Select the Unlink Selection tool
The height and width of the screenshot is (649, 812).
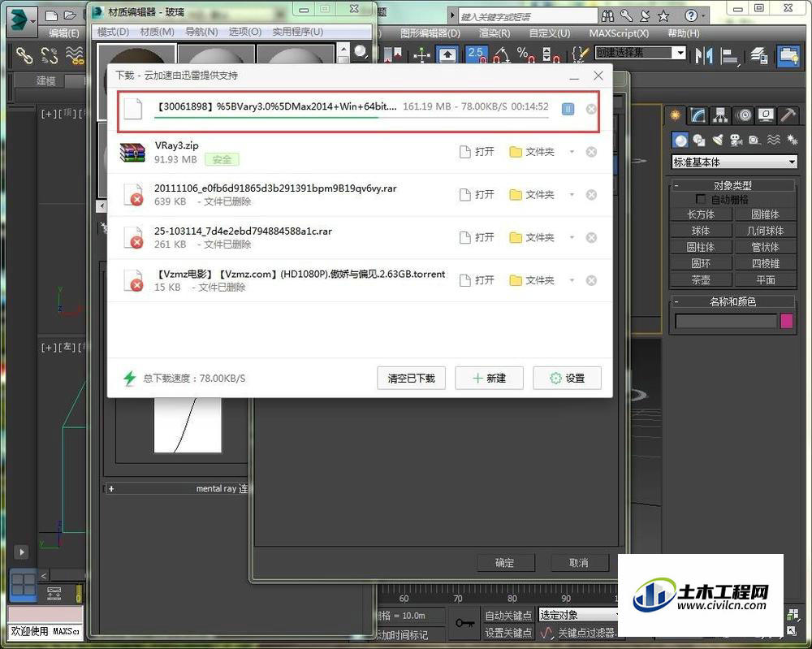[50, 55]
